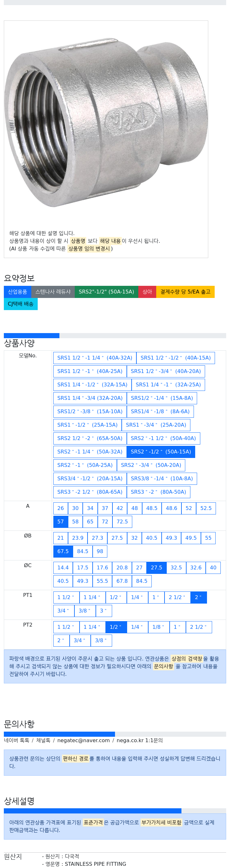The image size is (230, 868).
Task: Open the nega.co.kr 1:1문의 link
Action: tap(140, 740)
